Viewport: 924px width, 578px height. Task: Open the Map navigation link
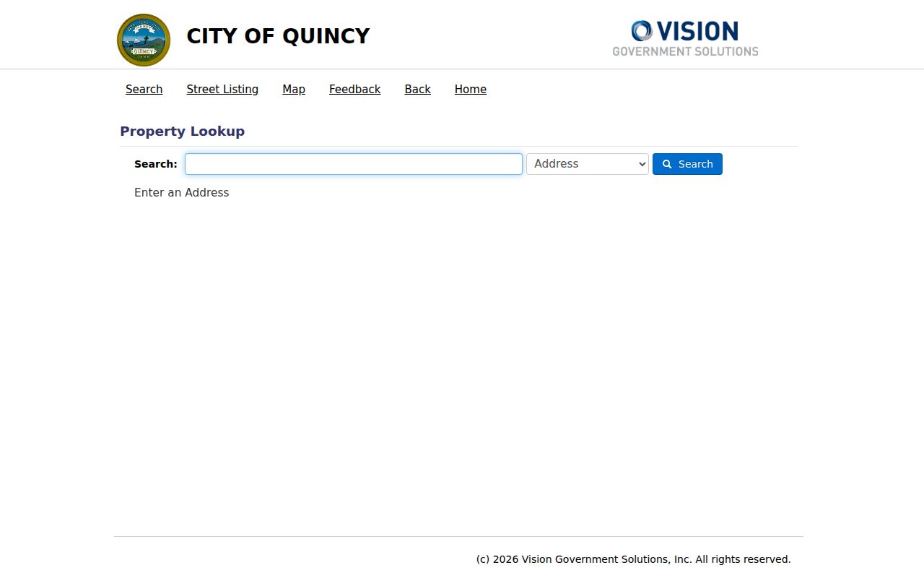pos(294,89)
